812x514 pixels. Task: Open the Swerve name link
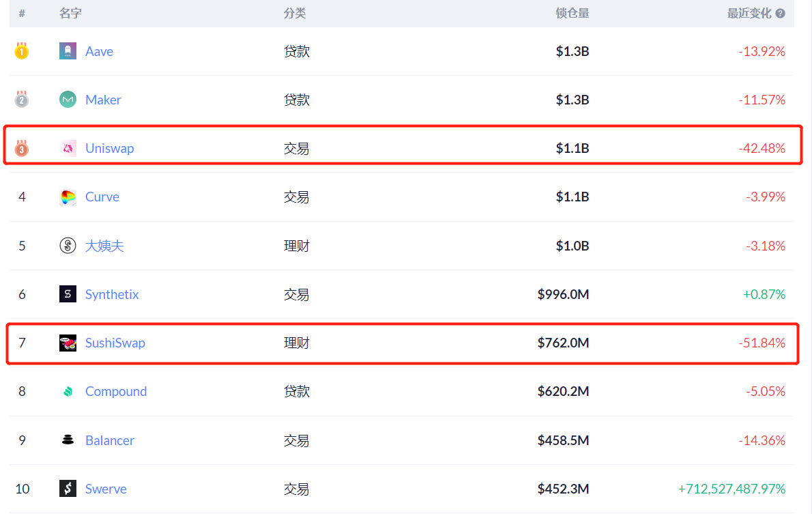pos(106,489)
